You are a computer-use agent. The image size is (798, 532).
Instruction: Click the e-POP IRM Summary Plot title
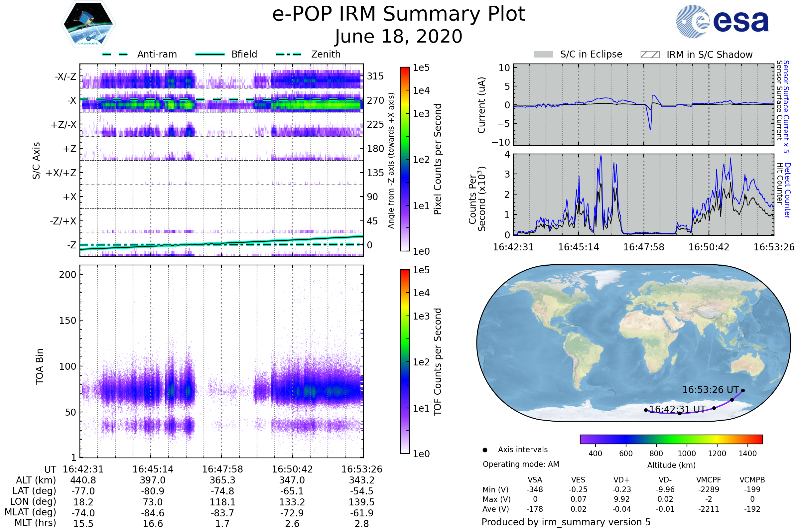[x=399, y=14]
